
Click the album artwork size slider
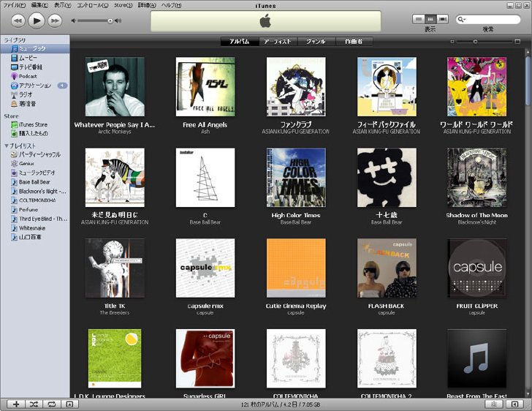[475, 42]
